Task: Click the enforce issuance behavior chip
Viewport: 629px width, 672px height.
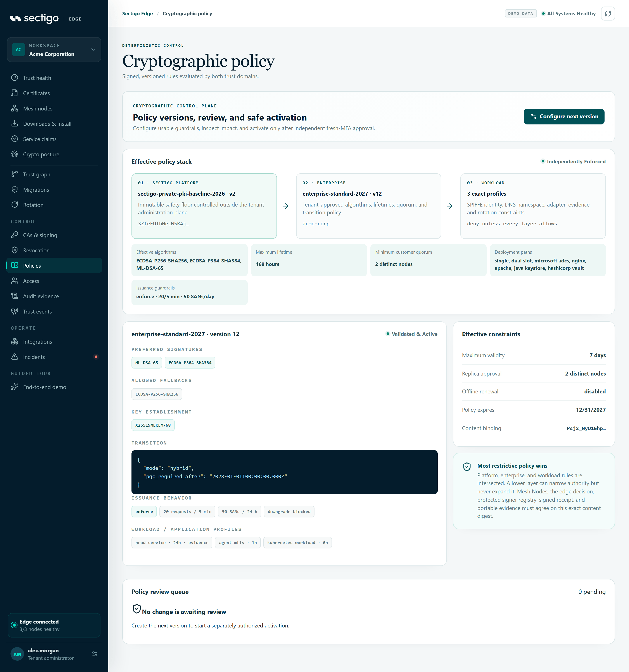Action: (144, 512)
